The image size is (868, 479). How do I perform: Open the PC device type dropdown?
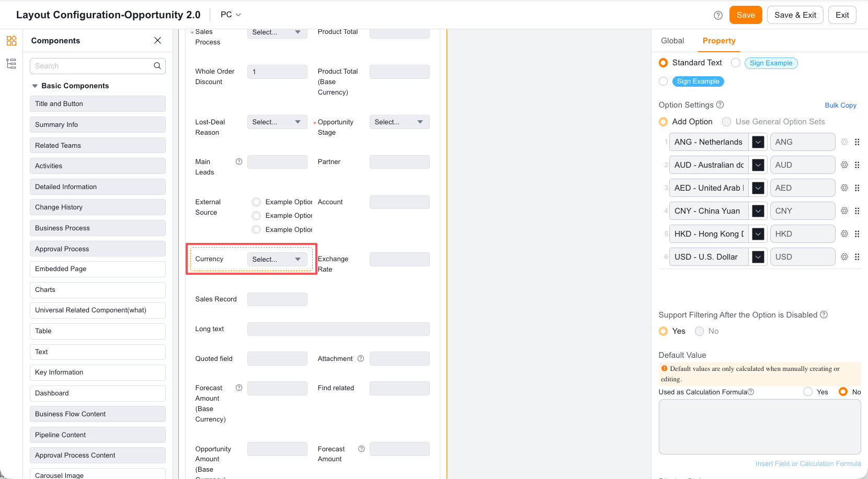(x=231, y=15)
